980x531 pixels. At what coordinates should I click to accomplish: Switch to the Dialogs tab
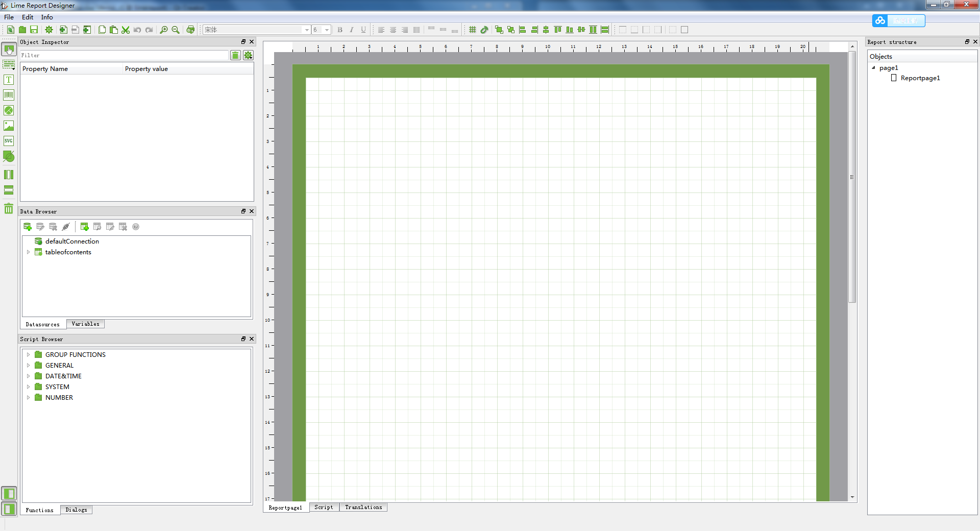(x=76, y=510)
